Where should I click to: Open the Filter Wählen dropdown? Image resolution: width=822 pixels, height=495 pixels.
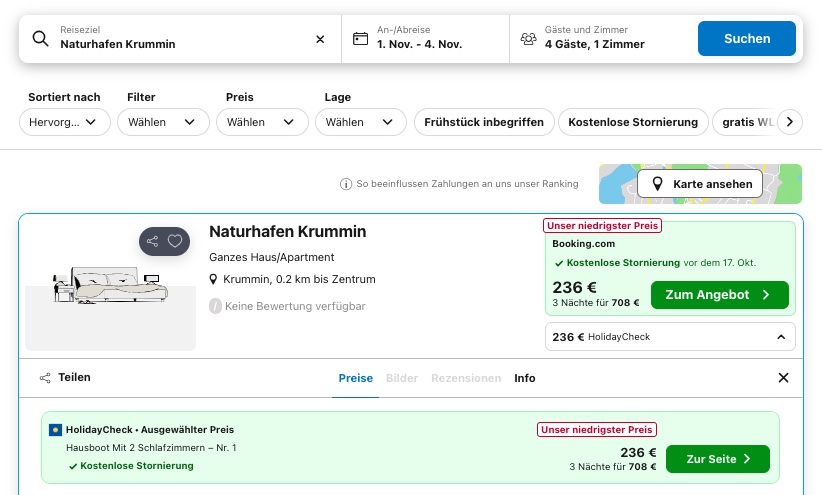pyautogui.click(x=163, y=122)
